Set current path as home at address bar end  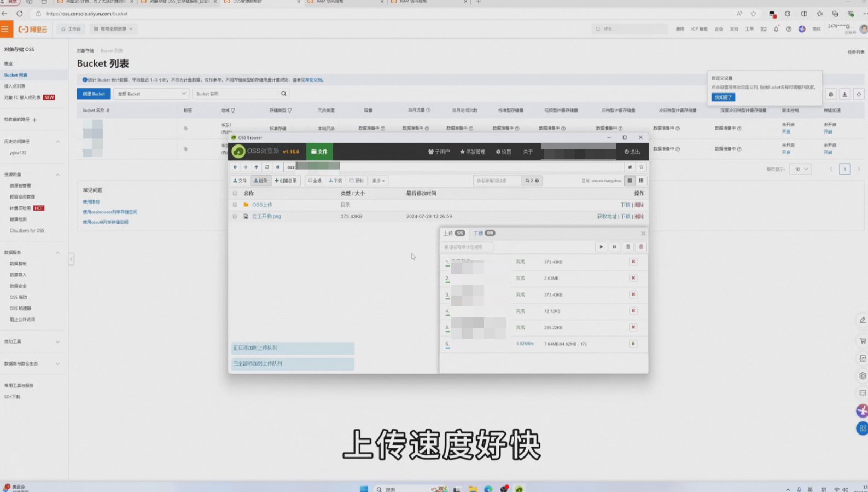[630, 167]
